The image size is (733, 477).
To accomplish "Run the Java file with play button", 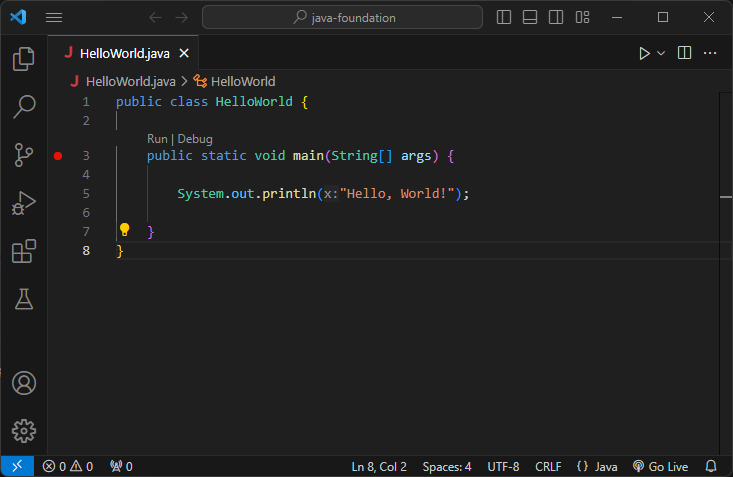I will click(644, 53).
